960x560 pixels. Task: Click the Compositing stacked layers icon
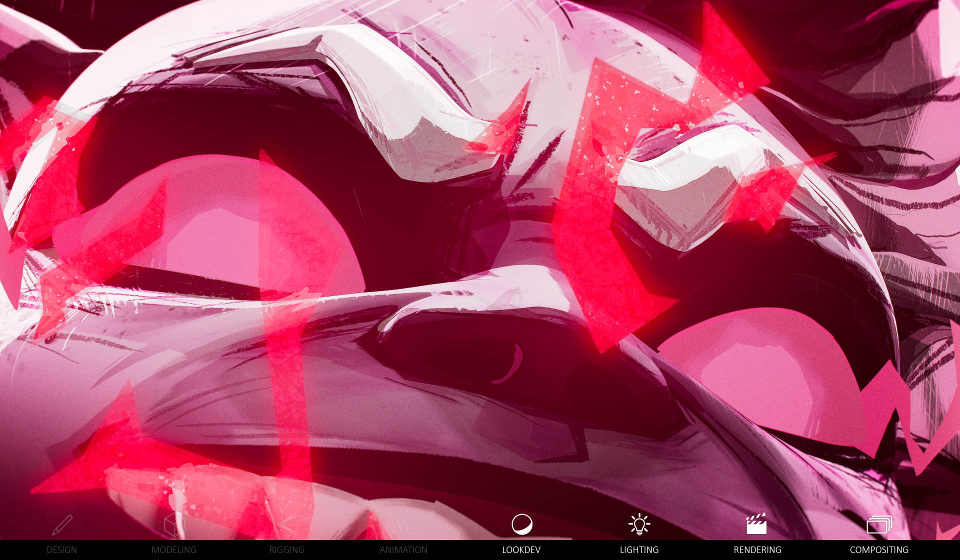pyautogui.click(x=879, y=524)
